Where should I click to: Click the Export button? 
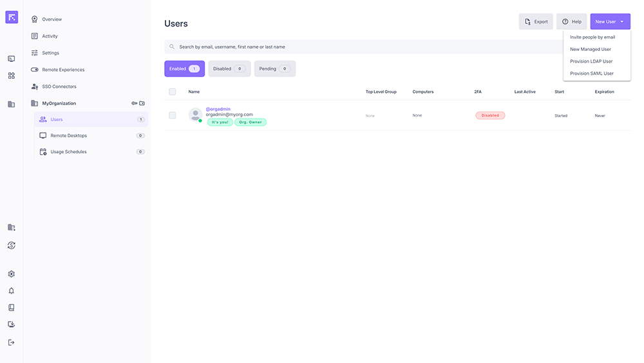536,21
